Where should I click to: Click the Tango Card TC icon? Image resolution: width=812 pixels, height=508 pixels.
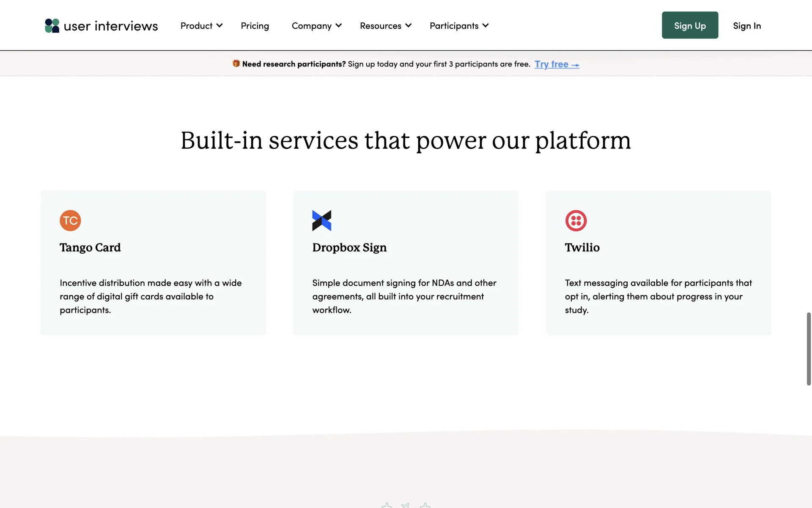coord(70,221)
